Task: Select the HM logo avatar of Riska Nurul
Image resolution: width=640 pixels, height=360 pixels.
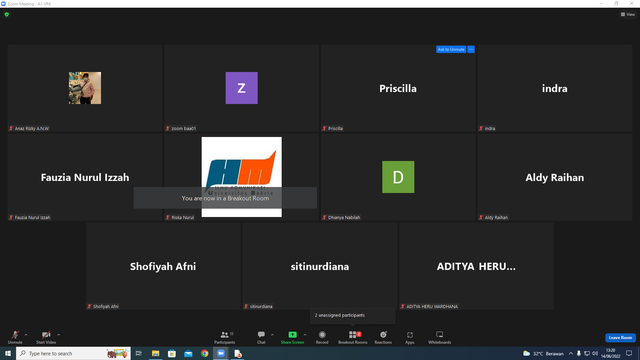Action: pos(242,177)
